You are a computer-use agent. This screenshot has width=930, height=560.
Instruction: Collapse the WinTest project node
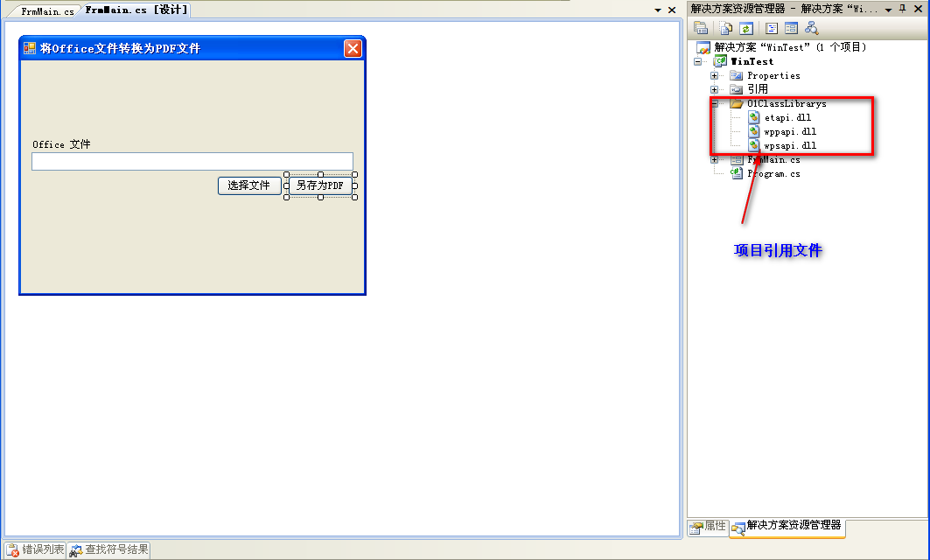[x=697, y=62]
